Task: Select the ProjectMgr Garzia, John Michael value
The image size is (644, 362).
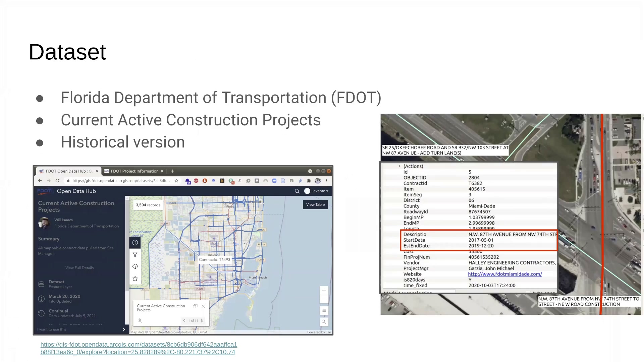Action: point(491,268)
